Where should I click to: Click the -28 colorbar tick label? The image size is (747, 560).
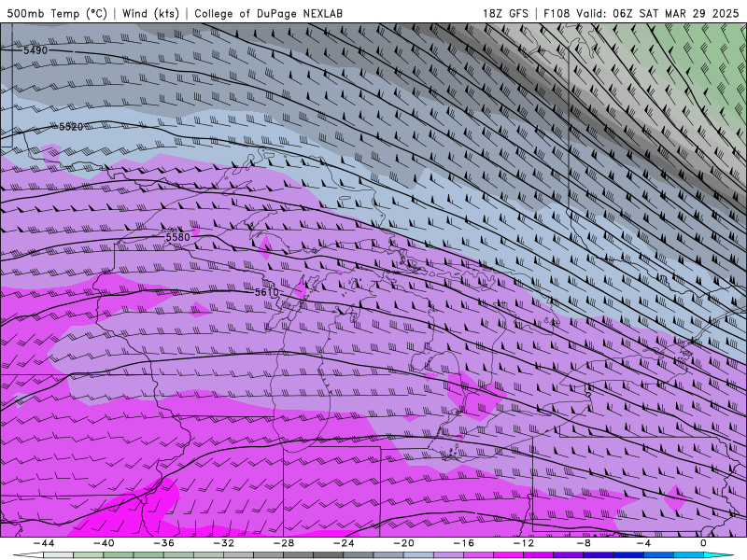[284, 543]
